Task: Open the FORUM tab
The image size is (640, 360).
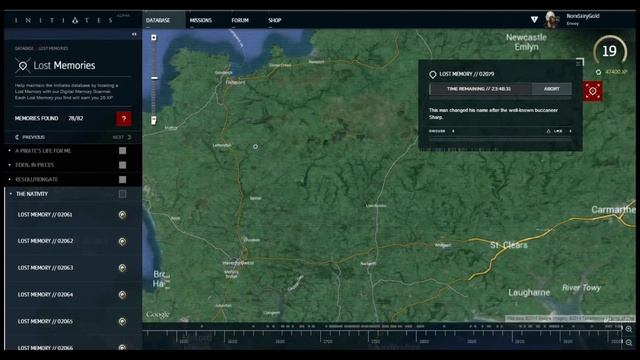Action: click(240, 20)
